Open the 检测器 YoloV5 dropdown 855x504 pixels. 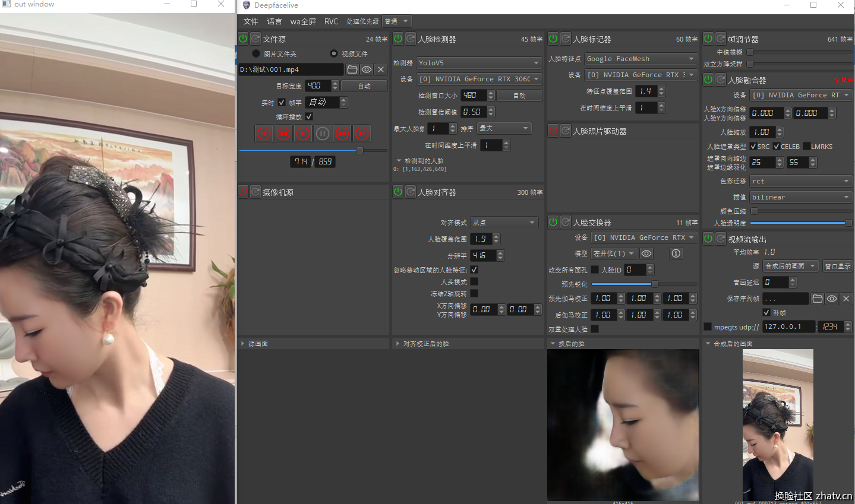tap(478, 62)
